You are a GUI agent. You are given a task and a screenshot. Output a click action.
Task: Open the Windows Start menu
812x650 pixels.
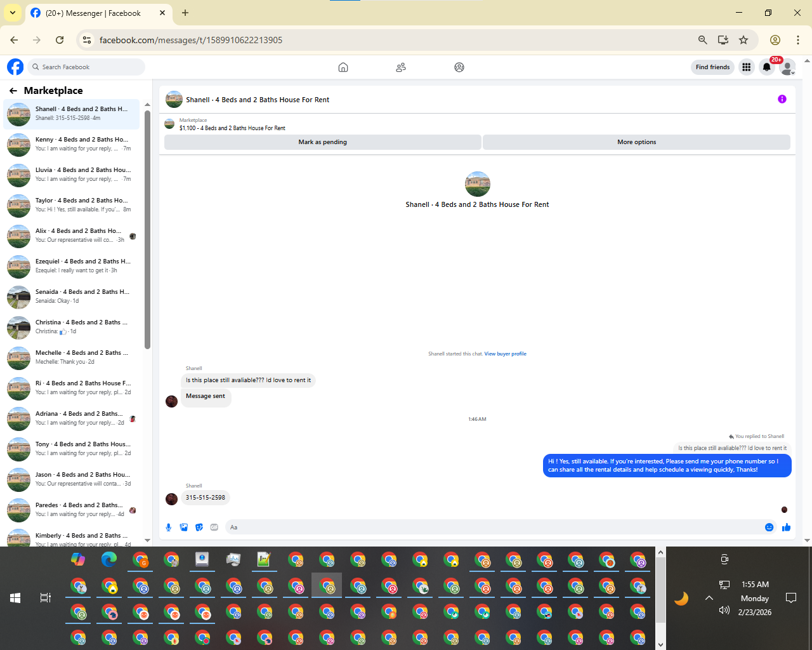(x=15, y=598)
